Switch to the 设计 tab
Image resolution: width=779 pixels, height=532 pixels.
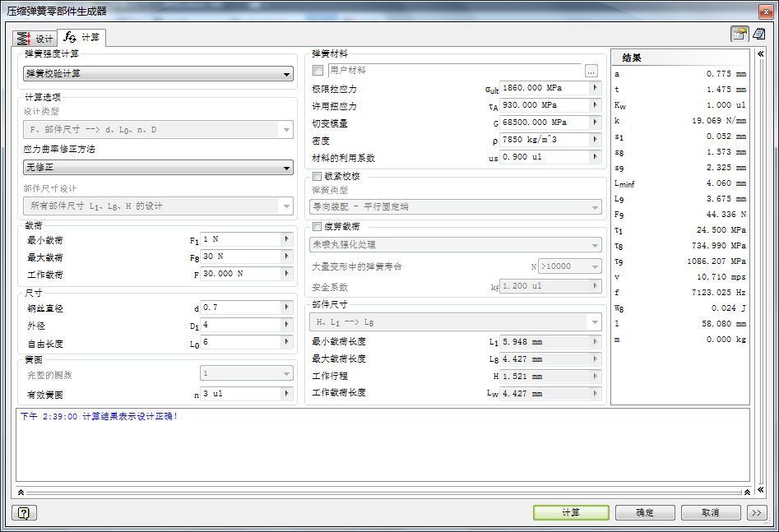click(35, 39)
